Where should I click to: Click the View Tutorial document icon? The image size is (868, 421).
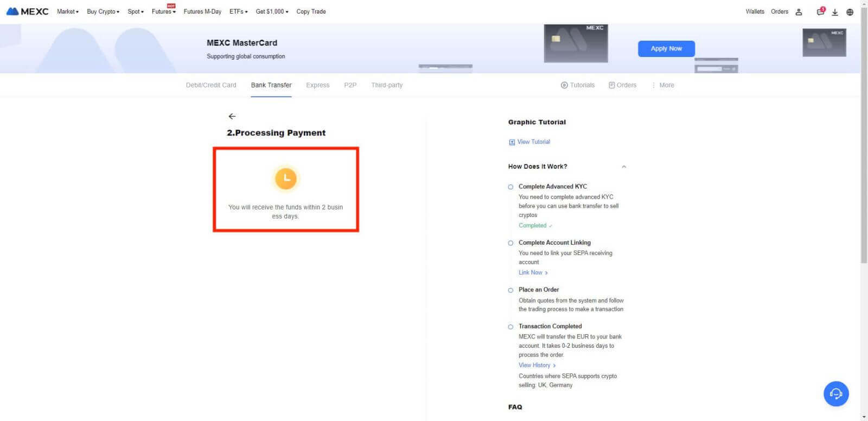click(512, 142)
